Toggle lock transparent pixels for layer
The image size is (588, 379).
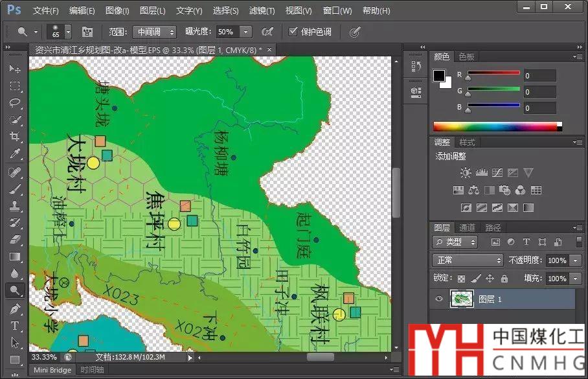[x=461, y=279]
